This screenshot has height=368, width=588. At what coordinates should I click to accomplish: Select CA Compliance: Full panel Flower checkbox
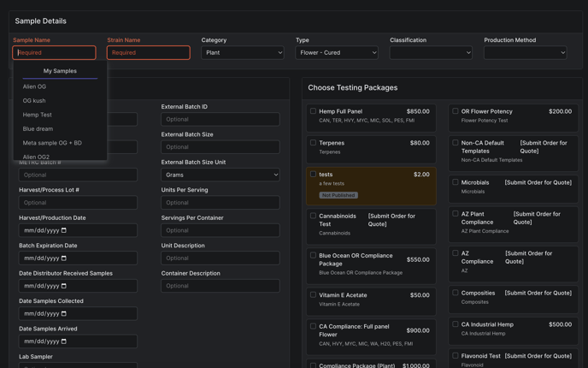click(313, 326)
